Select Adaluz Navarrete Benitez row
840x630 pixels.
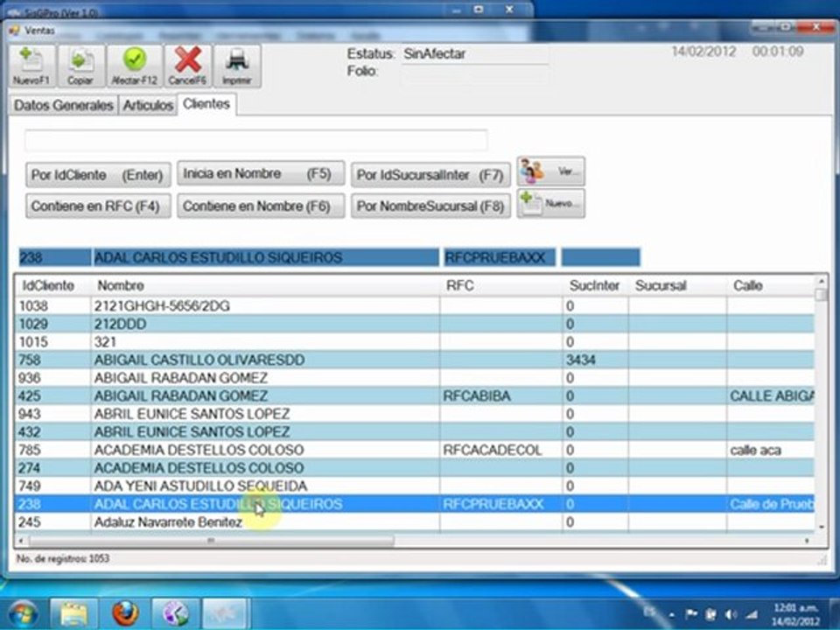pyautogui.click(x=415, y=521)
